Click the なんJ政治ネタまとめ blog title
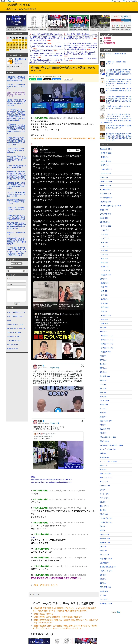Image resolution: width=138 pixels, height=644 pixels. click(18, 5)
